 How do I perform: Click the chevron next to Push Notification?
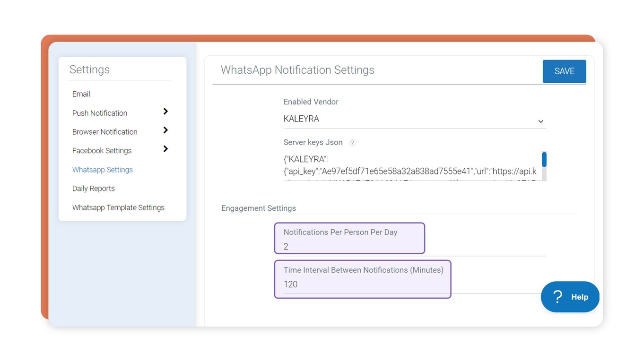[165, 112]
